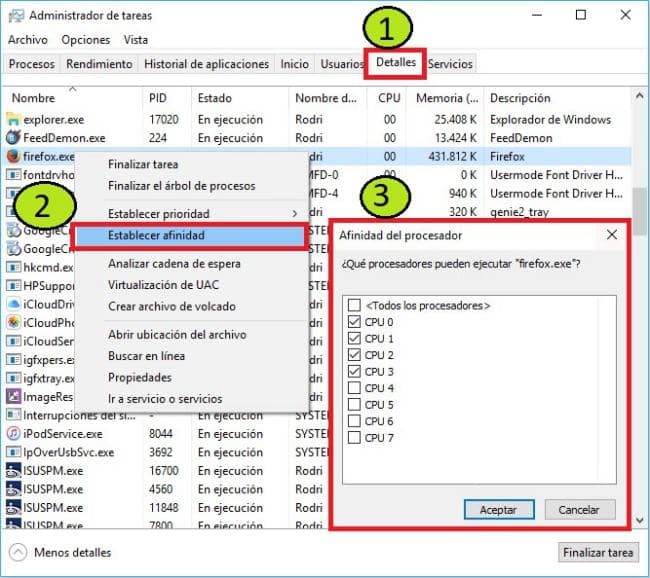Select Establecer afinidad menu entry
Screen dimensions: 650x578
coord(191,236)
